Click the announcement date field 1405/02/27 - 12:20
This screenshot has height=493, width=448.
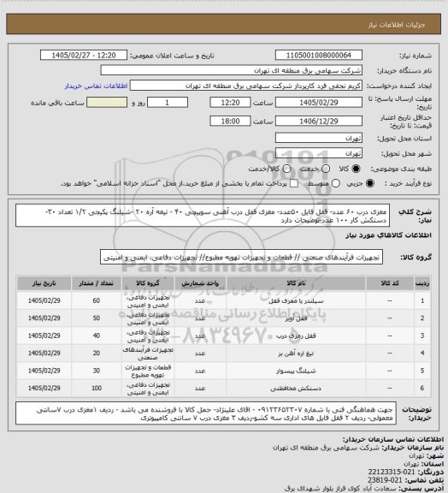click(x=84, y=56)
